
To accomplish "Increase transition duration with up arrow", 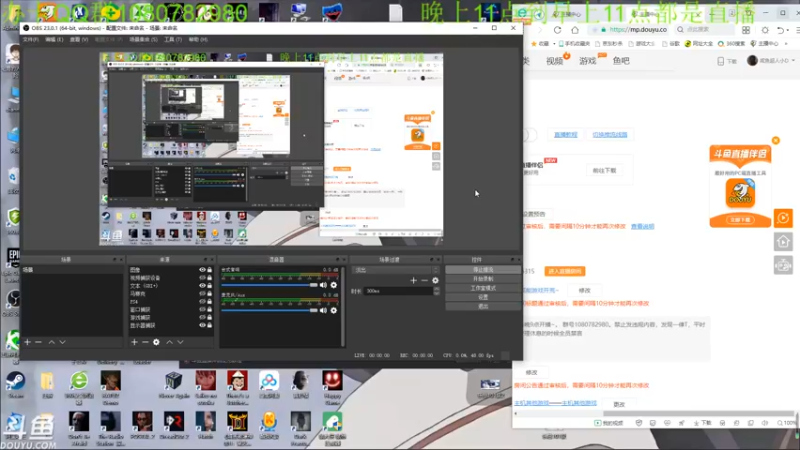I will point(436,289).
